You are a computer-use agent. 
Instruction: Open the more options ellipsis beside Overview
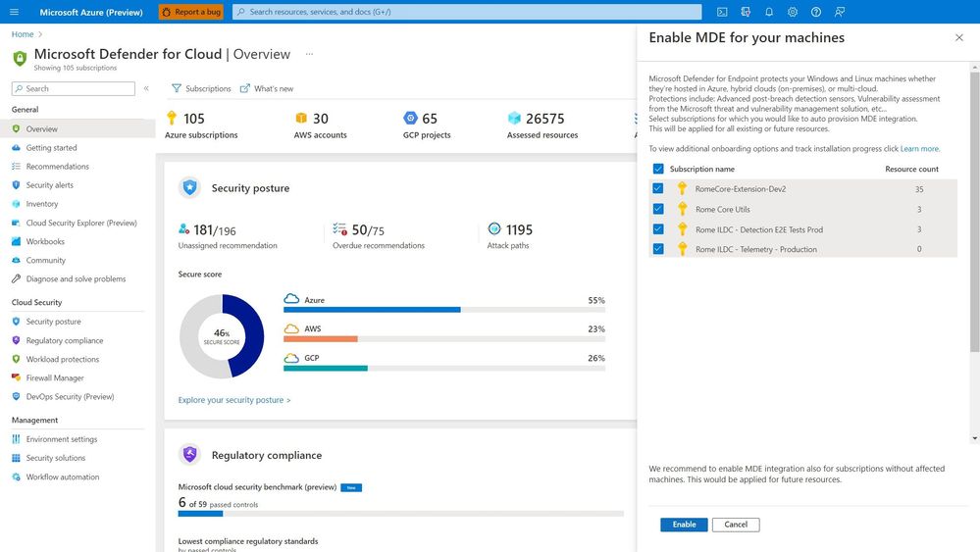click(x=309, y=54)
